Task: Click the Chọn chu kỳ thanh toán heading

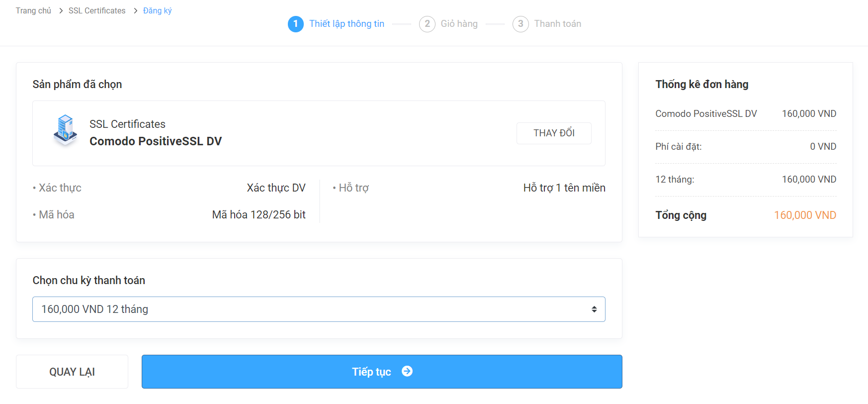Action: tap(88, 281)
